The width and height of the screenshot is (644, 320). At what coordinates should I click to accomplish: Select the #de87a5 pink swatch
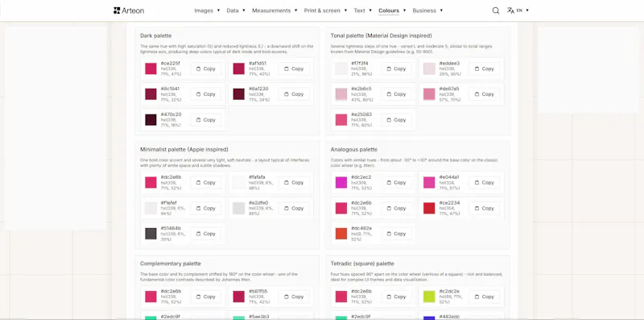(429, 94)
